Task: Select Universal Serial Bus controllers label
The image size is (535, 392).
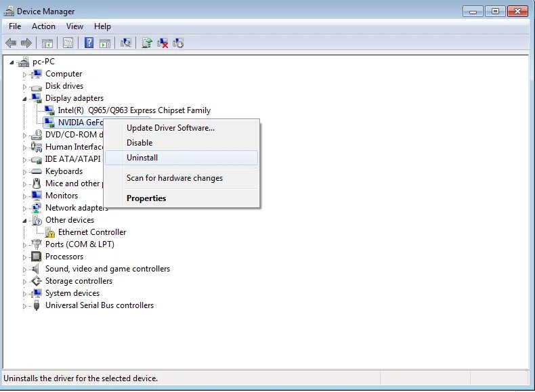Action: click(100, 305)
